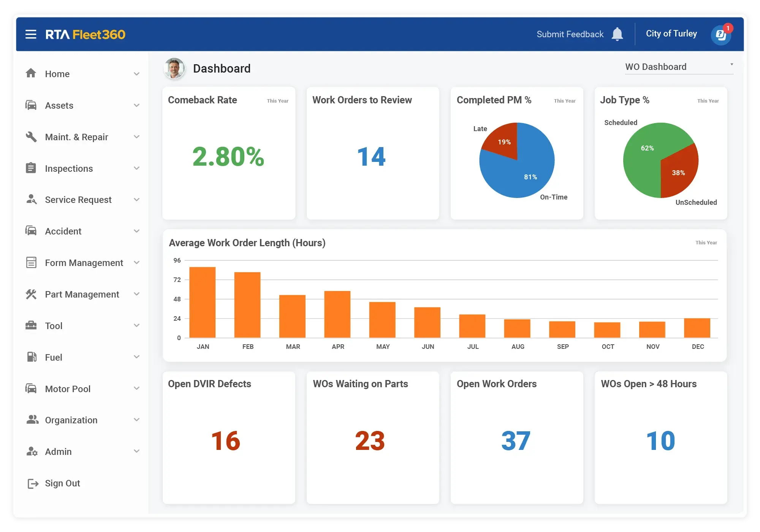Select Service Request in the sidebar
The width and height of the screenshot is (760, 532).
[x=78, y=199]
